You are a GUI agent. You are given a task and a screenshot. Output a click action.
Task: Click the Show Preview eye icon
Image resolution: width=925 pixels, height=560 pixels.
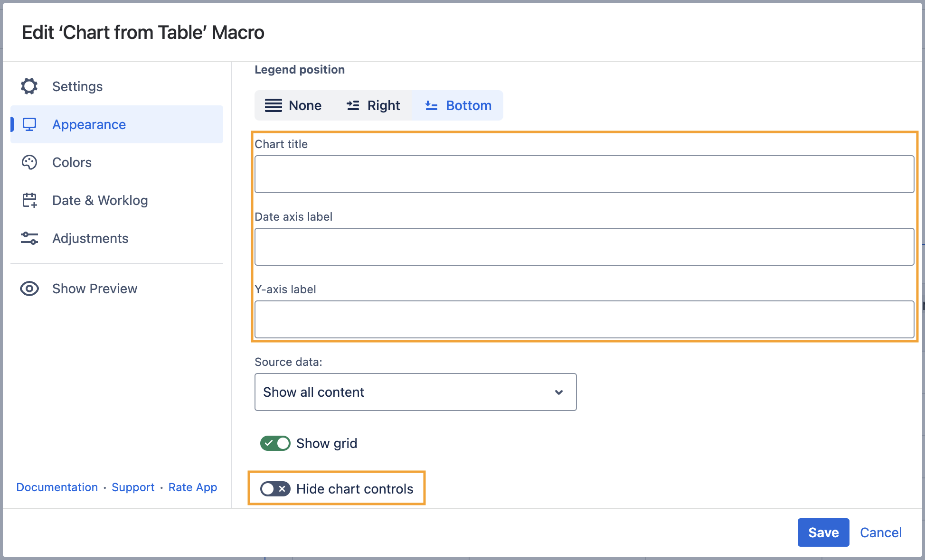(x=29, y=289)
